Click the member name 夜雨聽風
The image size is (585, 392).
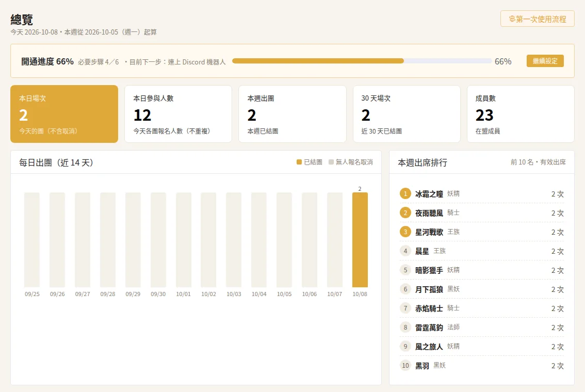click(x=429, y=213)
